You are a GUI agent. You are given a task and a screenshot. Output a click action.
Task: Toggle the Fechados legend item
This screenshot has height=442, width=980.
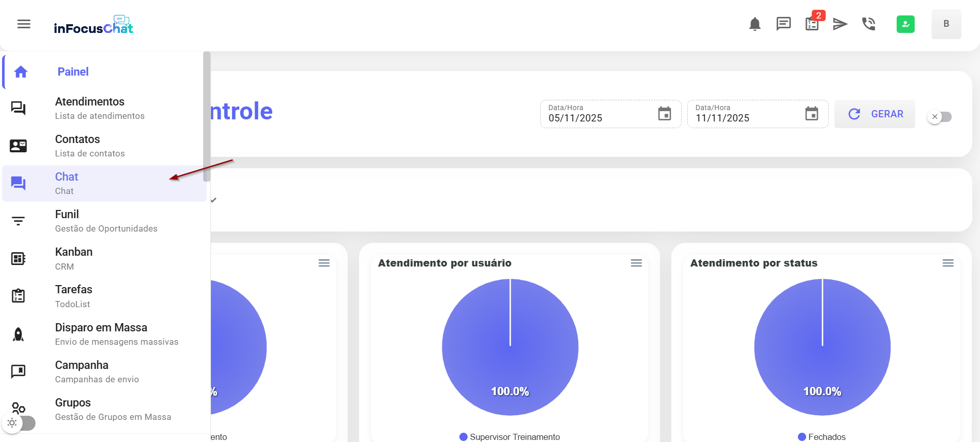[x=822, y=437]
